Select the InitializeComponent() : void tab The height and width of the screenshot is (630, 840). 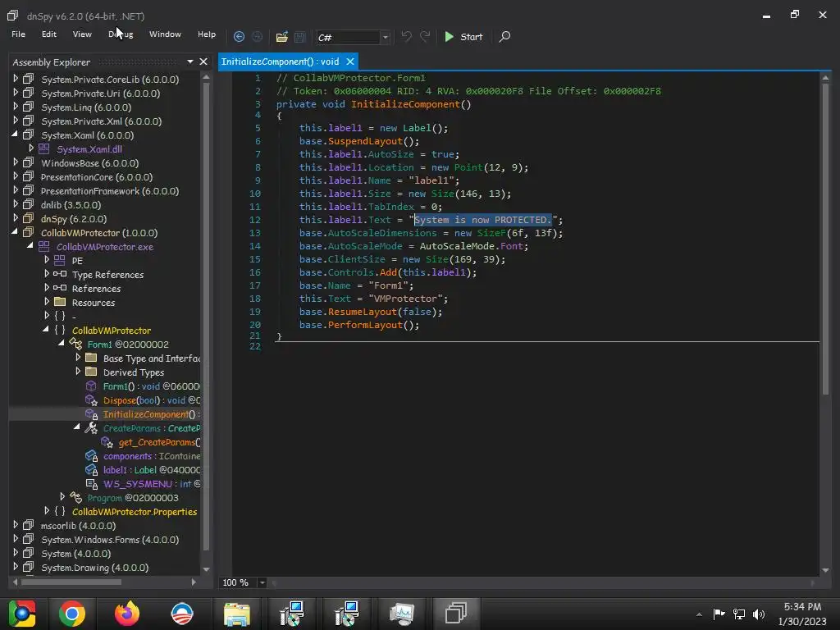tap(281, 62)
